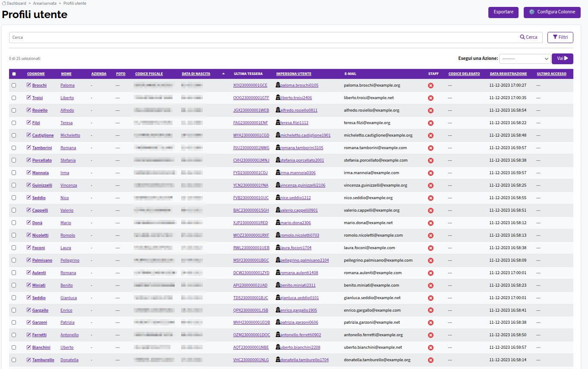Viewport: 588px width, 369px height.
Task: Click email text nico.seddio@example.org
Action: [x=368, y=198]
